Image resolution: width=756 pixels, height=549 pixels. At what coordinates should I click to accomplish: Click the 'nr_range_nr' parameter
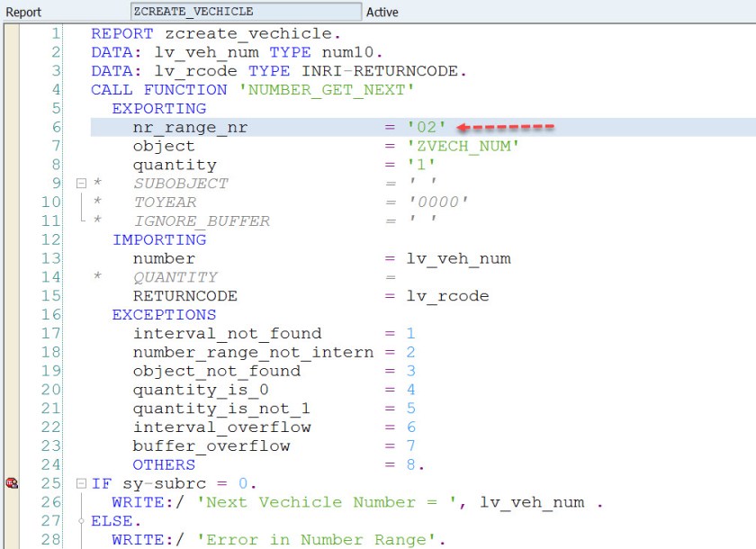click(x=191, y=127)
